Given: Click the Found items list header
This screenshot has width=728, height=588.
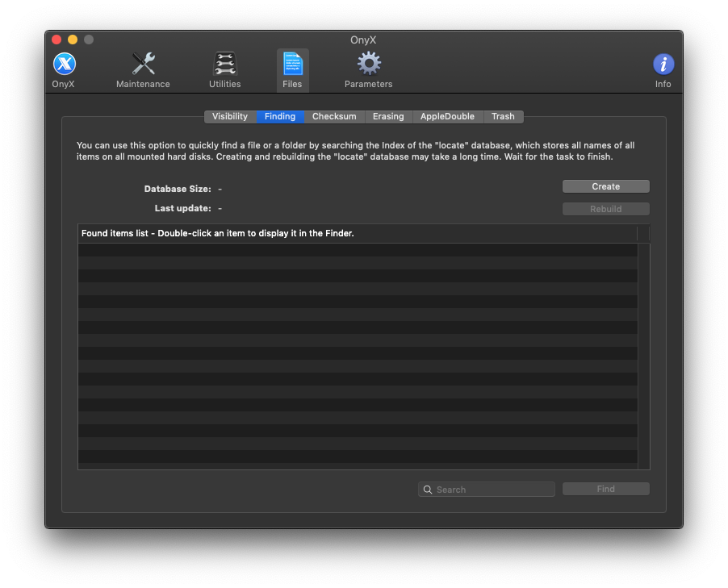Looking at the screenshot, I should click(x=358, y=234).
